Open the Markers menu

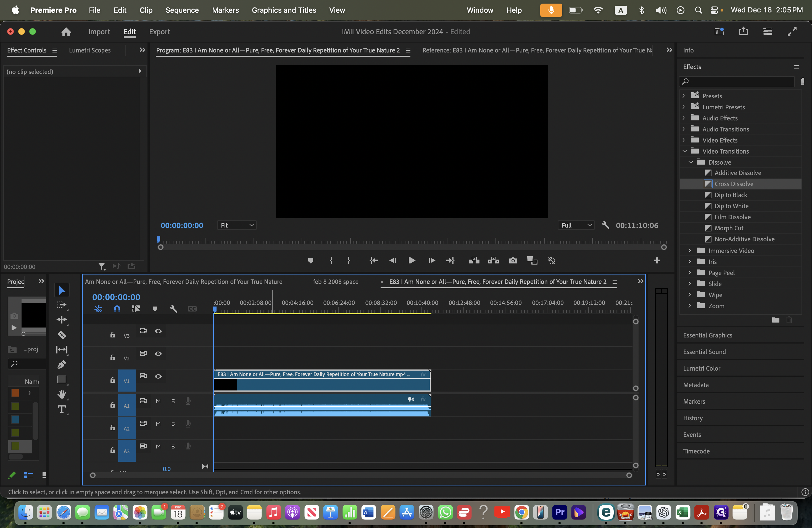click(225, 10)
